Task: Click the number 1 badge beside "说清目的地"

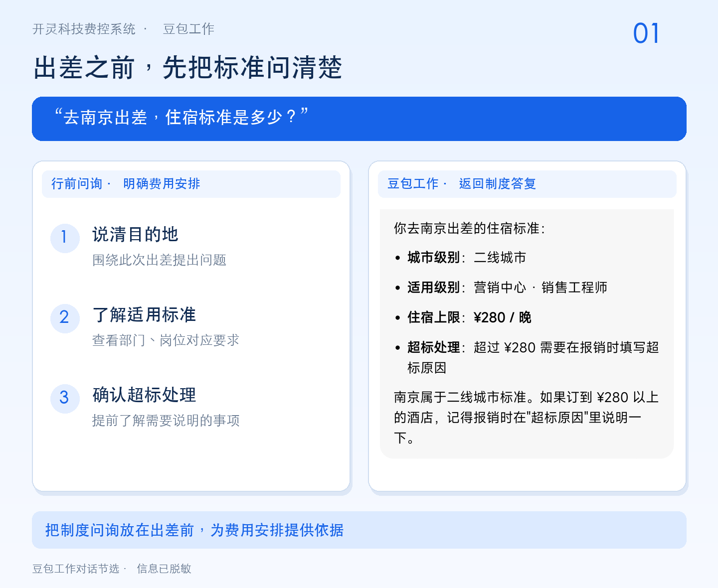Action: coord(65,238)
